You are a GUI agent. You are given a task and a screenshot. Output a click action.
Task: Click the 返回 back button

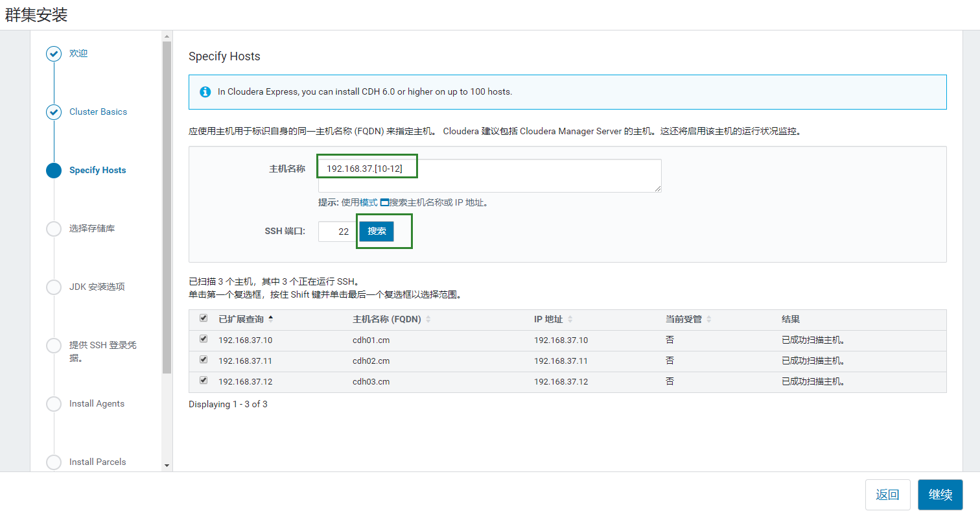(888, 495)
